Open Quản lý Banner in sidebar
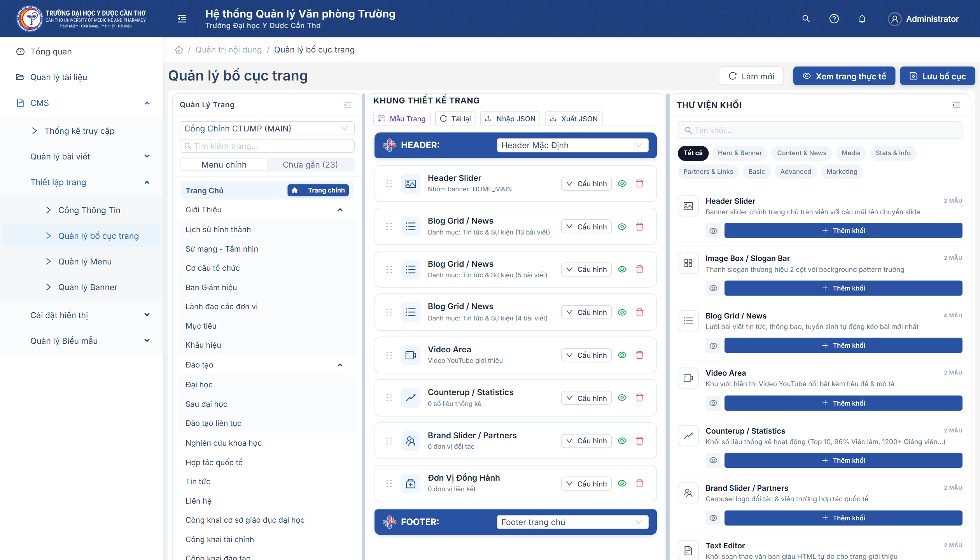980x560 pixels. (87, 287)
